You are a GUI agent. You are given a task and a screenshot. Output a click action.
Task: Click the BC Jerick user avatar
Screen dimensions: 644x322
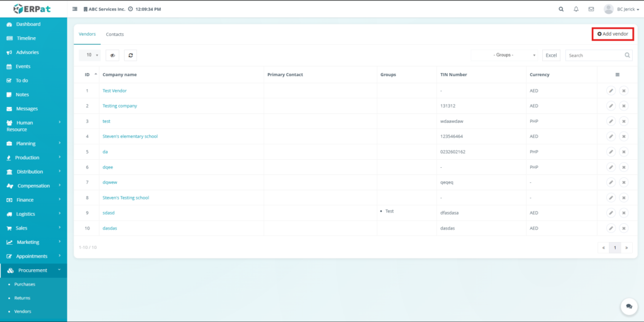[609, 9]
